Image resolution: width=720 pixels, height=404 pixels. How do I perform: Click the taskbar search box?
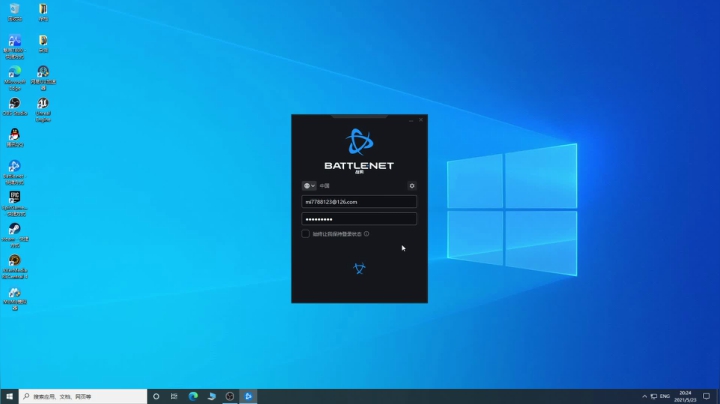click(83, 396)
